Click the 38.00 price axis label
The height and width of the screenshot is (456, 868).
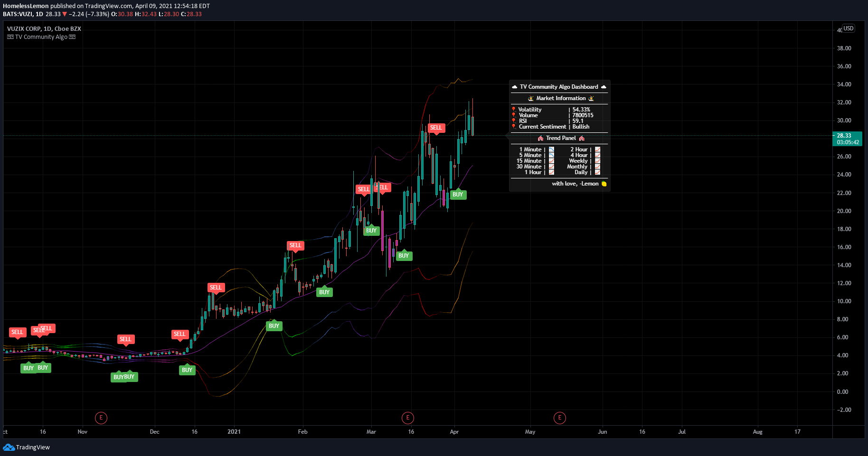click(844, 48)
